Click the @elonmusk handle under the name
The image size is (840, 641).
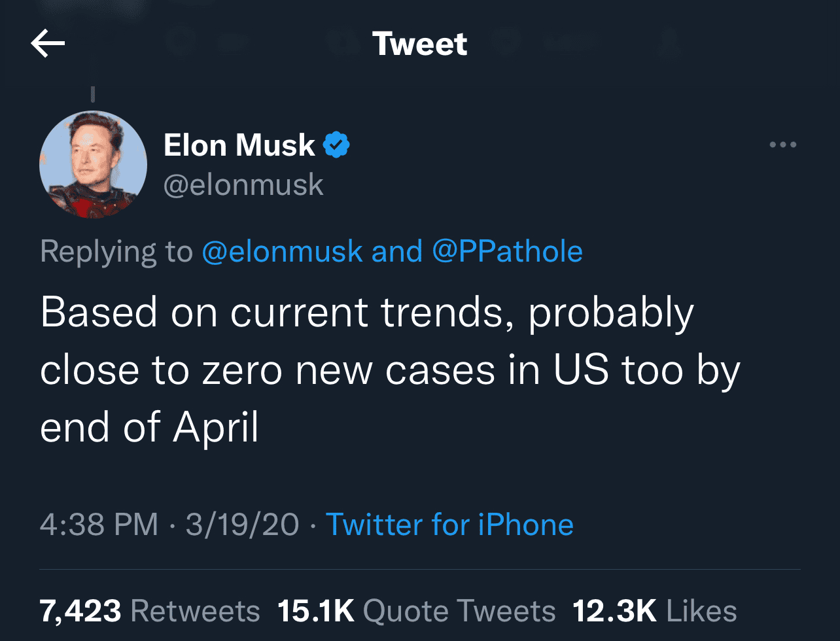[x=243, y=185]
